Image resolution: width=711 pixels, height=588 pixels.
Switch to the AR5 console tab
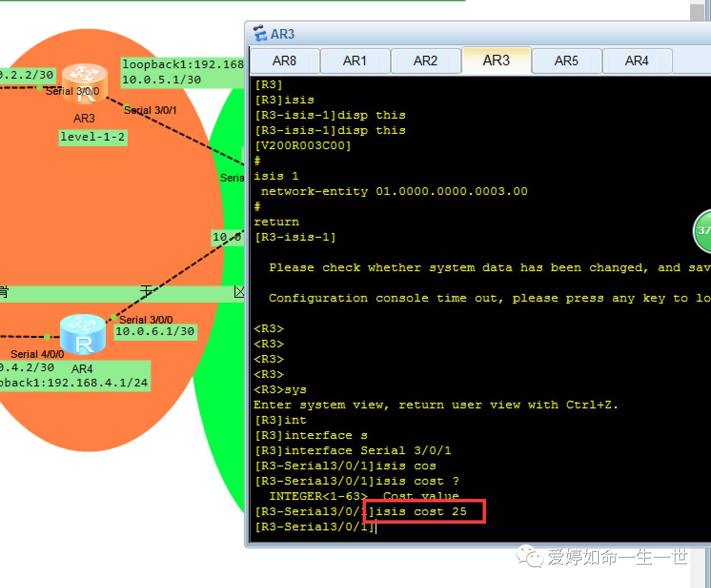[567, 61]
